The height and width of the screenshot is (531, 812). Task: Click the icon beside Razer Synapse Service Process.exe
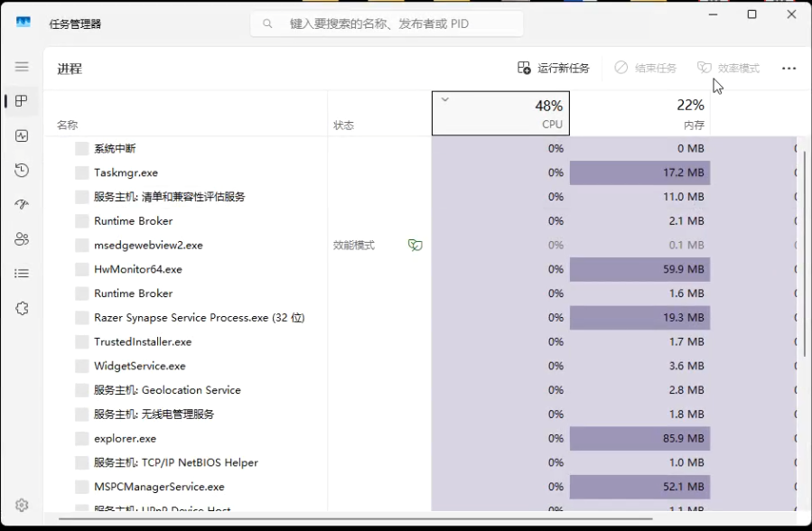tap(82, 318)
